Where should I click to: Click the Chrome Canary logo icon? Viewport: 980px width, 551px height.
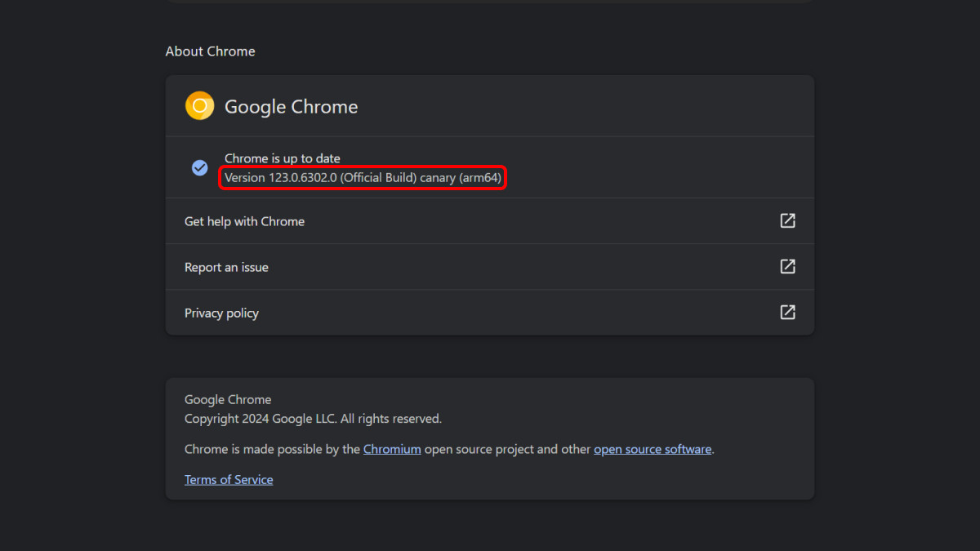click(199, 106)
